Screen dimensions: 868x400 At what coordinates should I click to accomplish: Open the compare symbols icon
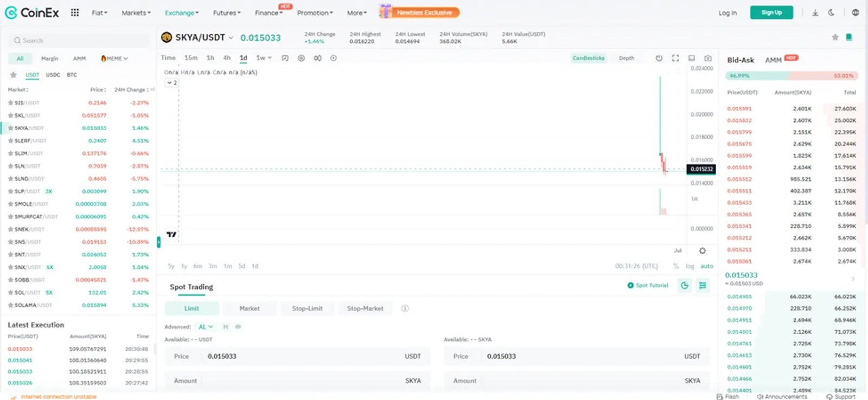317,58
